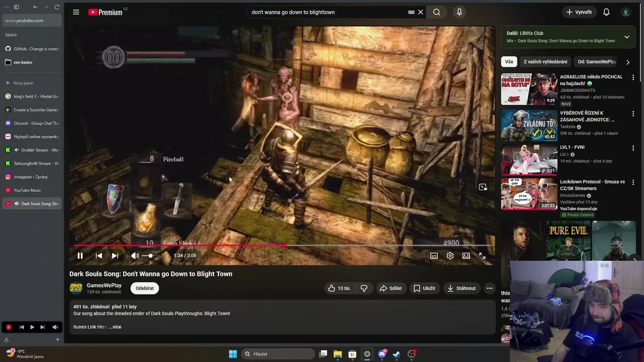The height and width of the screenshot is (362, 644).
Task: Pause the video
Action: [x=80, y=255]
